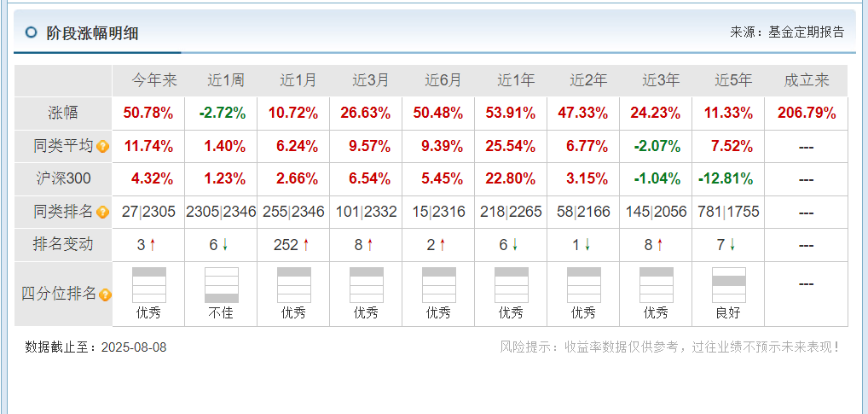The image size is (868, 414).
Task: Click the 206.79% since-inception return
Action: point(807,114)
